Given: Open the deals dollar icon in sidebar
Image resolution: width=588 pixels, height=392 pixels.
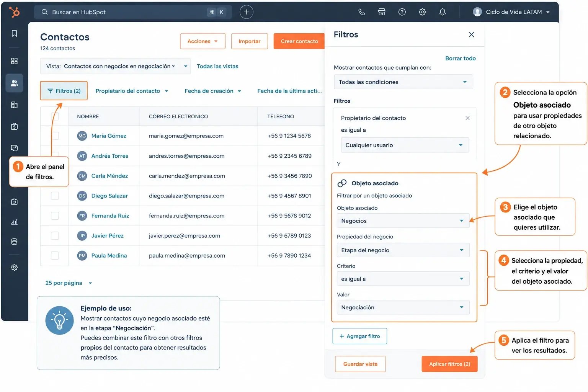Looking at the screenshot, I should 14,126.
